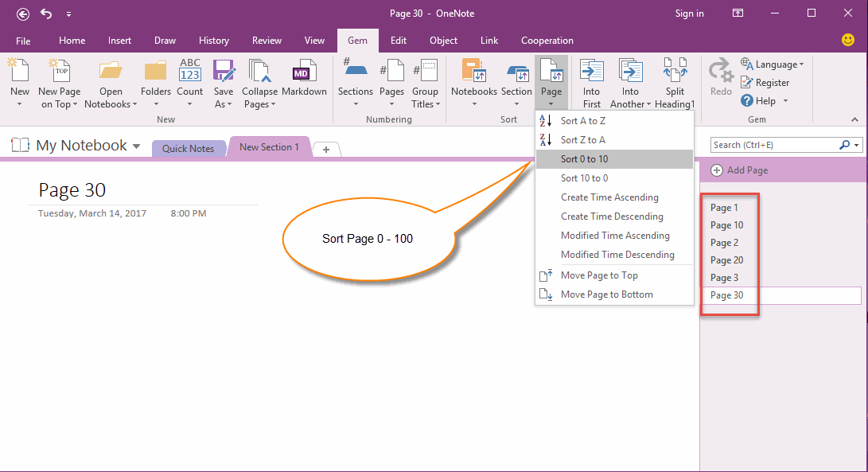Image resolution: width=868 pixels, height=472 pixels.
Task: Choose Sort Z to A
Action: pyautogui.click(x=614, y=139)
